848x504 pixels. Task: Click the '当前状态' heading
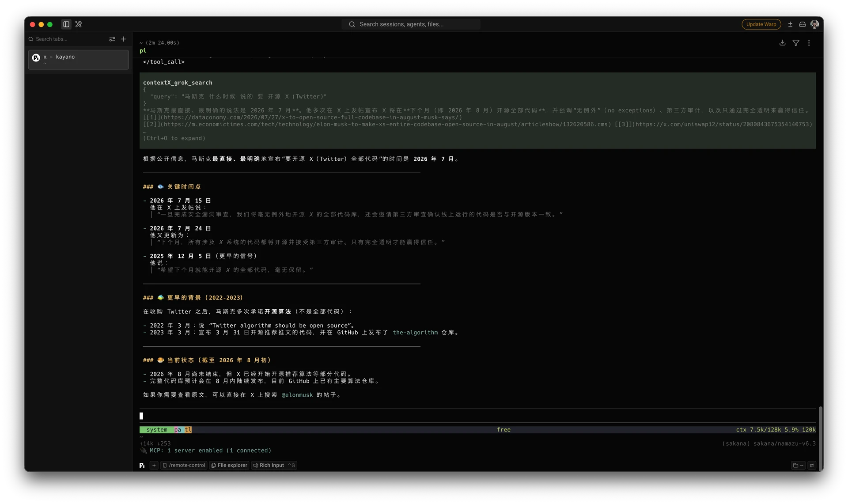coord(181,360)
